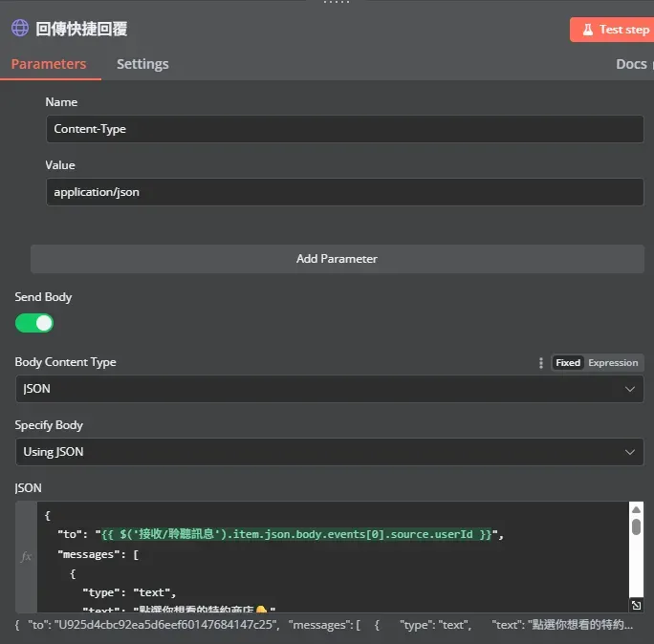Expand the Specify Body dropdown
The height and width of the screenshot is (644, 654).
point(329,452)
